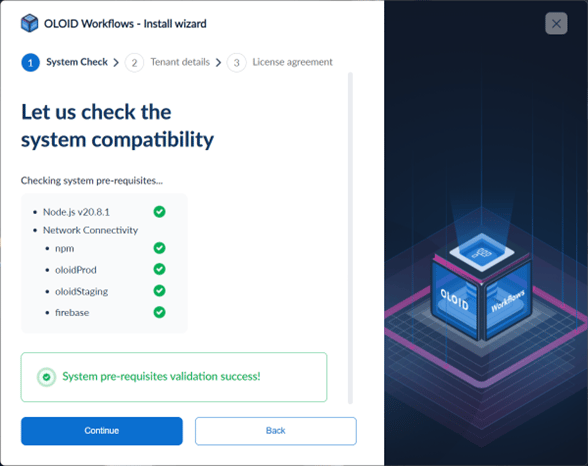Click the oloidStaging list entry
Image resolution: width=588 pixels, height=466 pixels.
pyautogui.click(x=81, y=292)
